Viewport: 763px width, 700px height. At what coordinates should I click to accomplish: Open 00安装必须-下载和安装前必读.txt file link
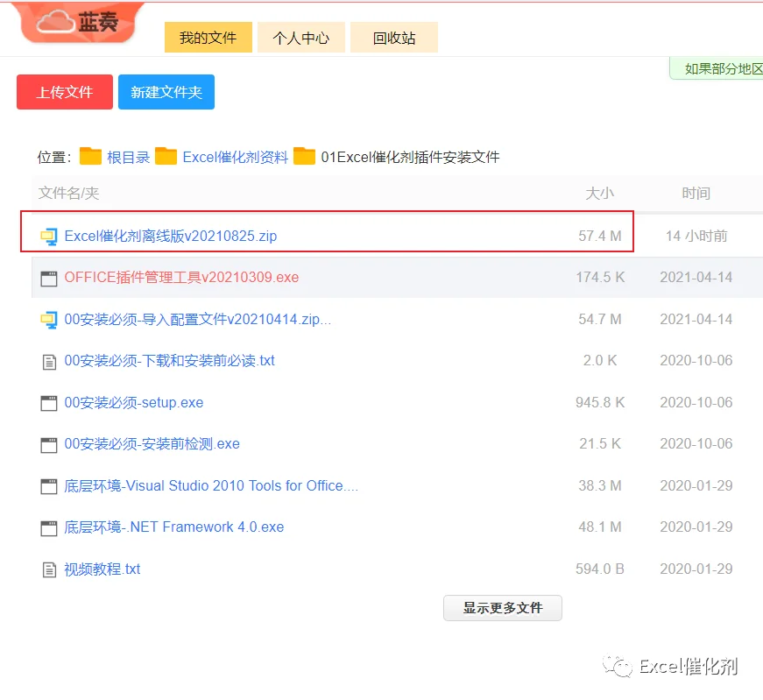coord(169,361)
